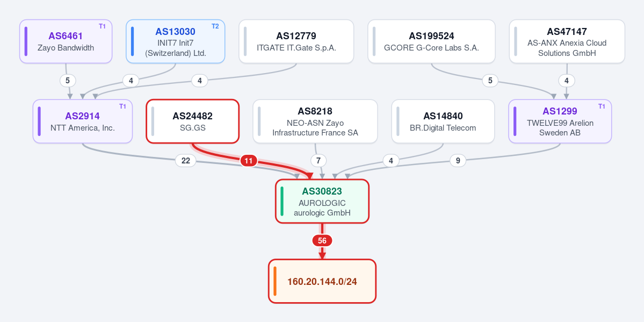Open the AS12779 ITGATE node

(x=296, y=41)
